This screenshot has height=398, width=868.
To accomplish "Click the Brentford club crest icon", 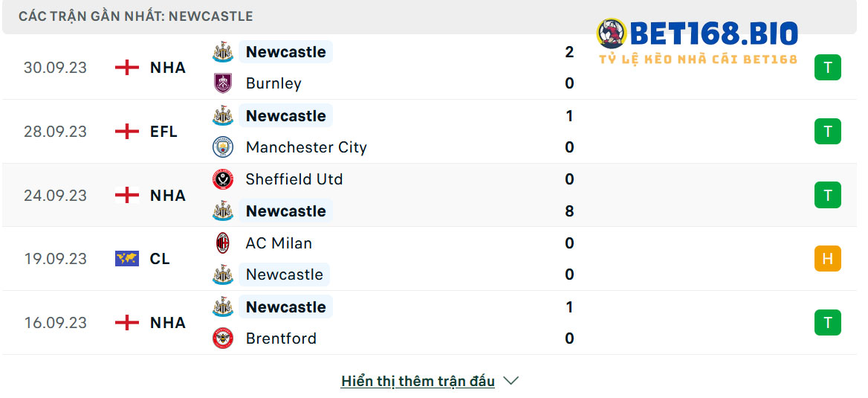I will click(223, 338).
